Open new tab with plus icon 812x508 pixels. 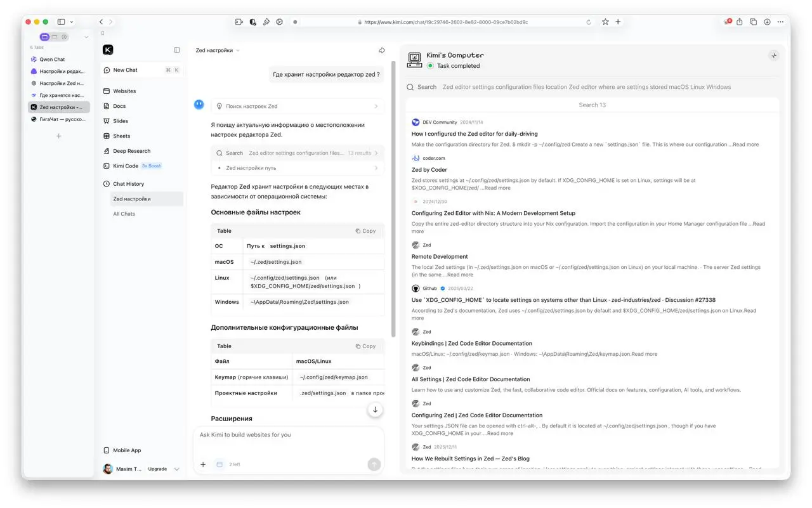pos(618,22)
